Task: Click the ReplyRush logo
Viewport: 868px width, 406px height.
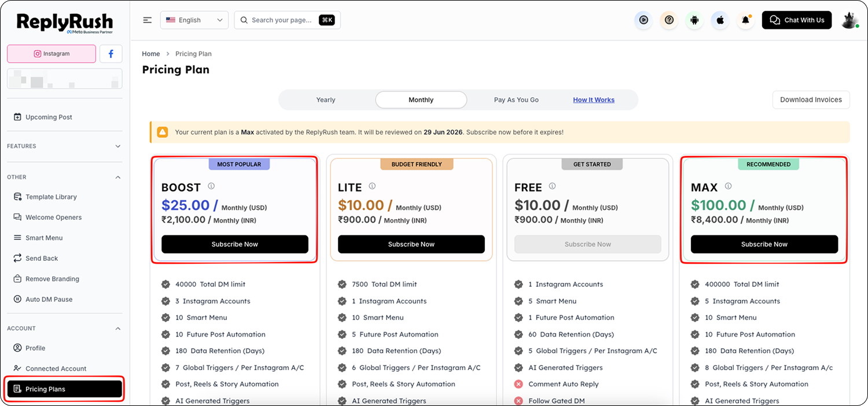Action: click(x=64, y=23)
